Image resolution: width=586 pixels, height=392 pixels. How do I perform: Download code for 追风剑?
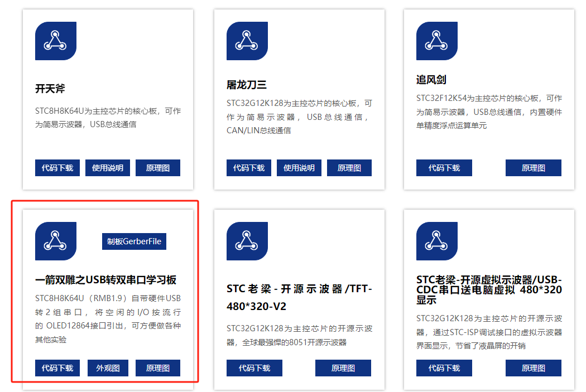444,168
